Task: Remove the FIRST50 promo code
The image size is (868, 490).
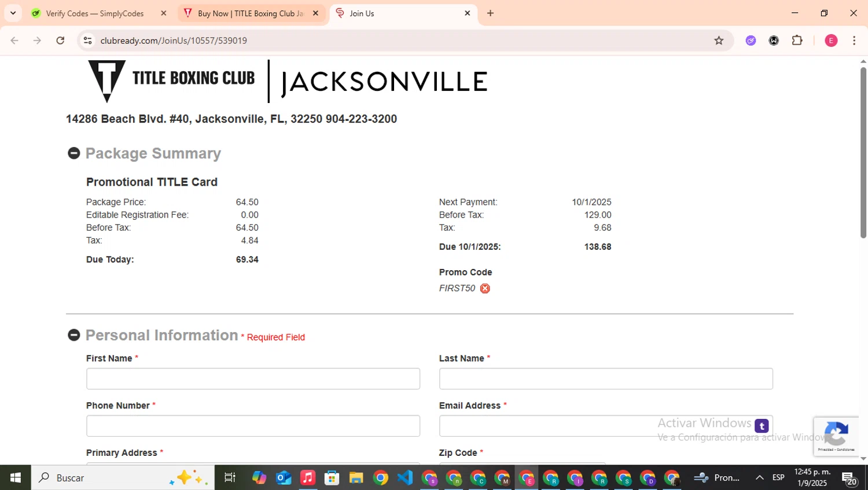Action: click(485, 288)
